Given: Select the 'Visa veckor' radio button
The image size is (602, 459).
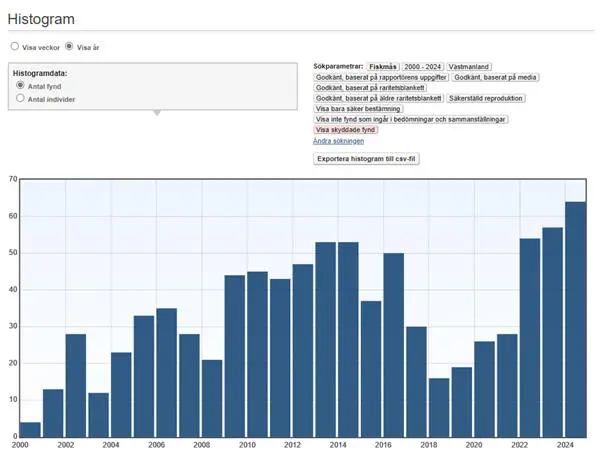Looking at the screenshot, I should click(14, 46).
